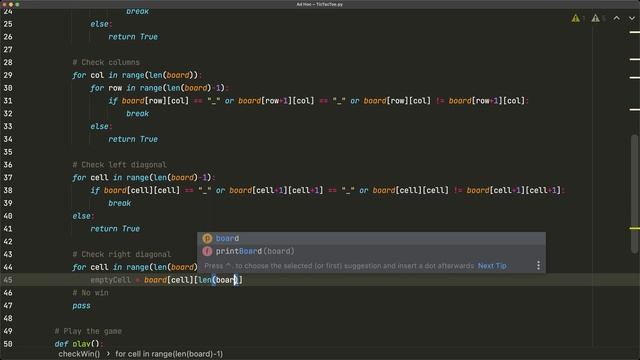This screenshot has height=360, width=640.
Task: Click the gray weak warnings indicator icon
Action: [x=596, y=18]
